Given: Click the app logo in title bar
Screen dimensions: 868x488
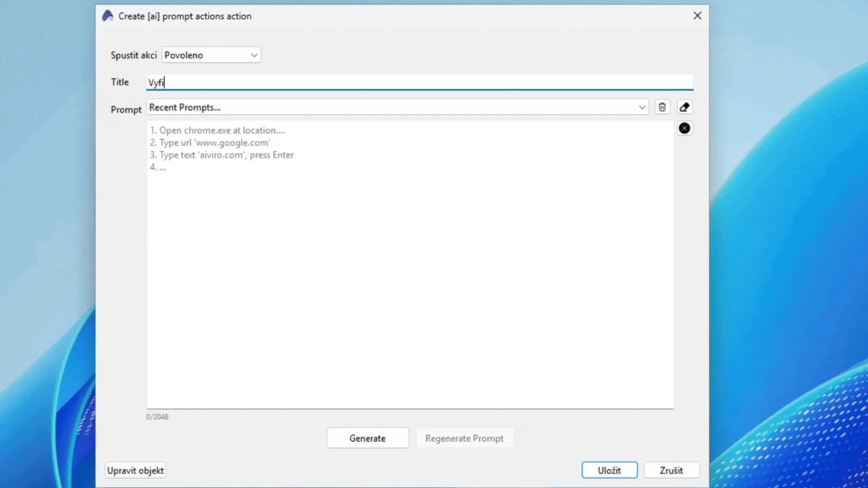Looking at the screenshot, I should coord(108,16).
